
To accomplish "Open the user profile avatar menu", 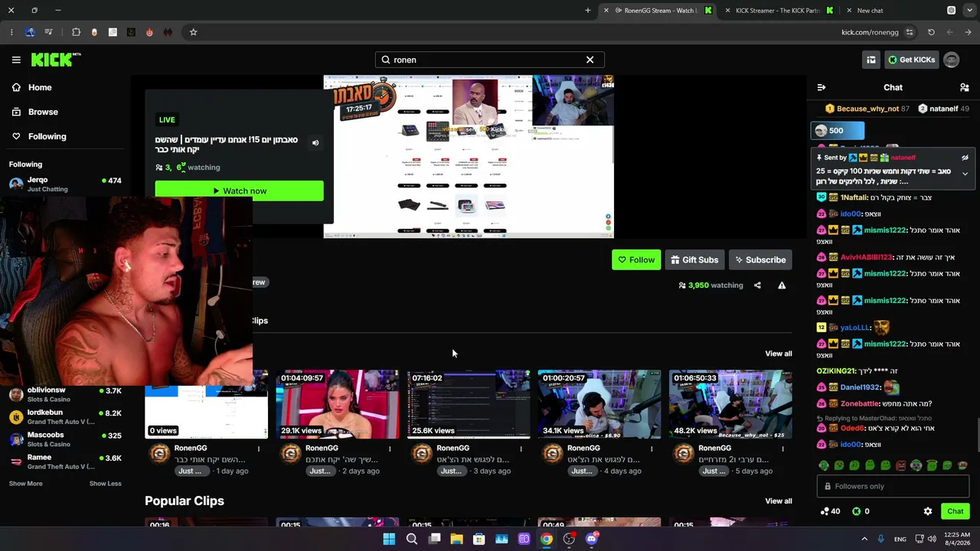I will [x=952, y=60].
